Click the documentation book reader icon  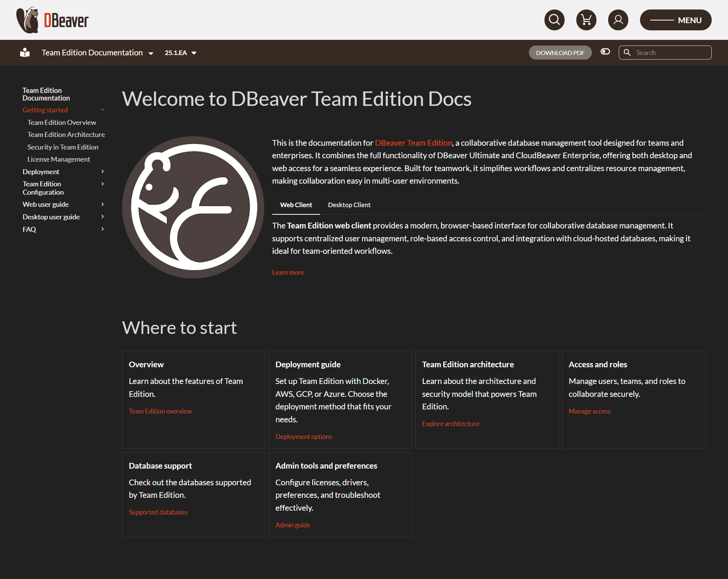tap(25, 53)
